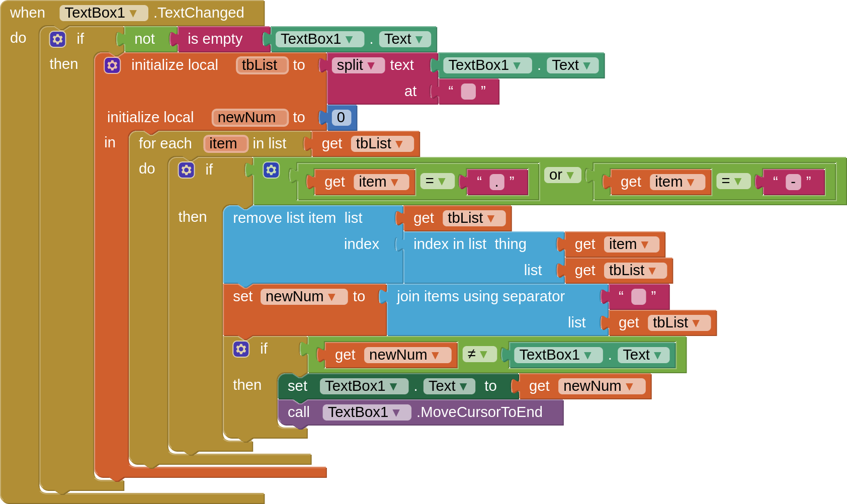Open TextBox1 dropdown in the MoveCursorToEnd call
Viewport: 847px width, 504px height.
(x=397, y=412)
